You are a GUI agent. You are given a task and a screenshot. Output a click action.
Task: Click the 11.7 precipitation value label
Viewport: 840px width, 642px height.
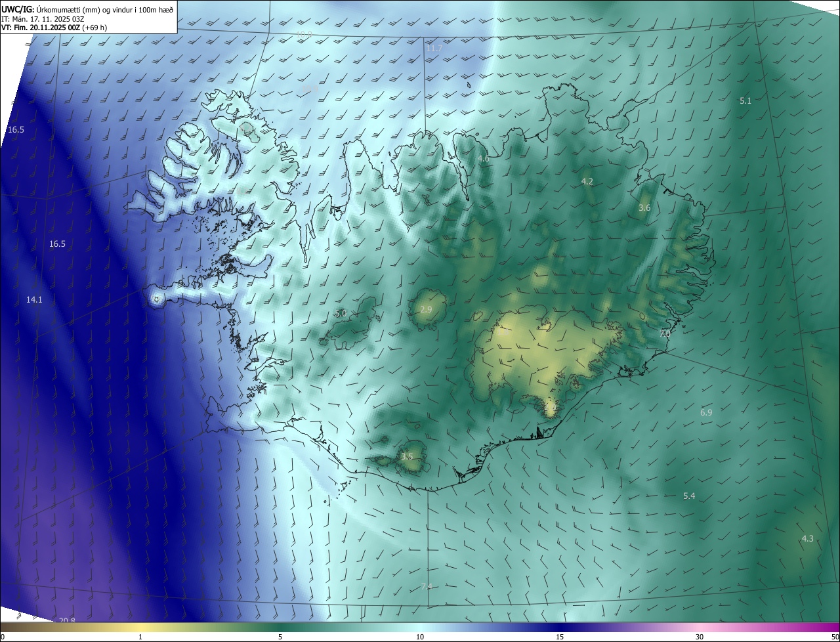(x=434, y=49)
